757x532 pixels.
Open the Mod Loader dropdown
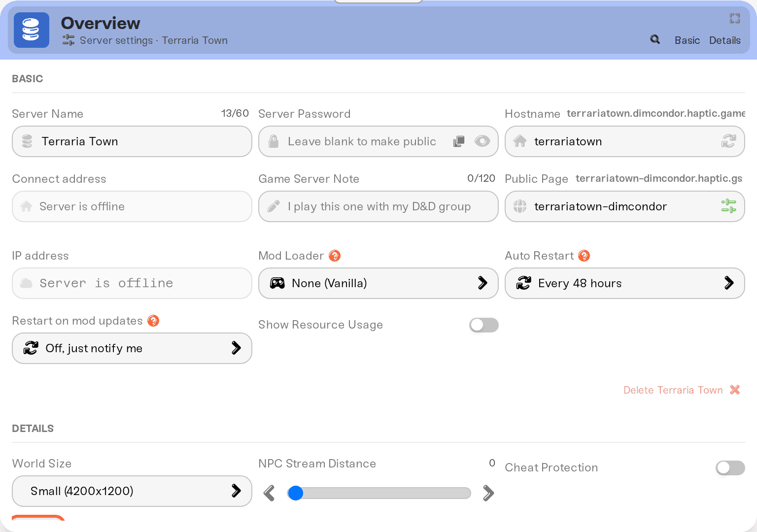(378, 283)
